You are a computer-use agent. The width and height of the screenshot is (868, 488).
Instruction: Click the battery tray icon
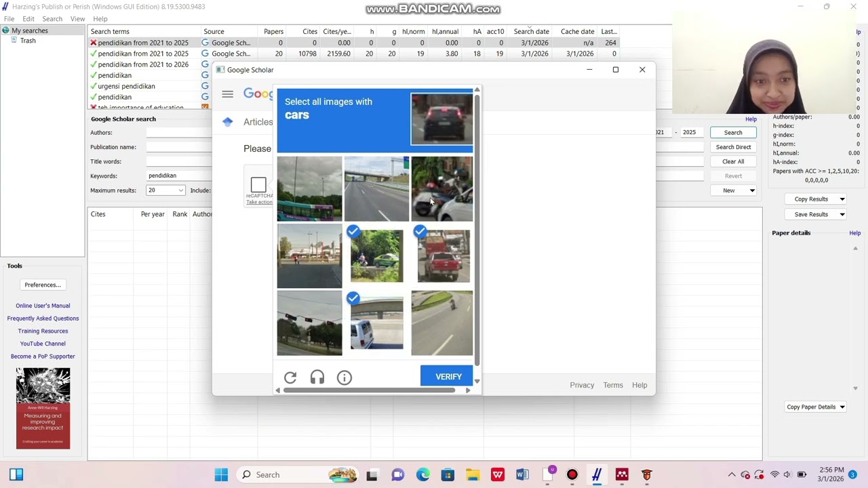pos(802,475)
